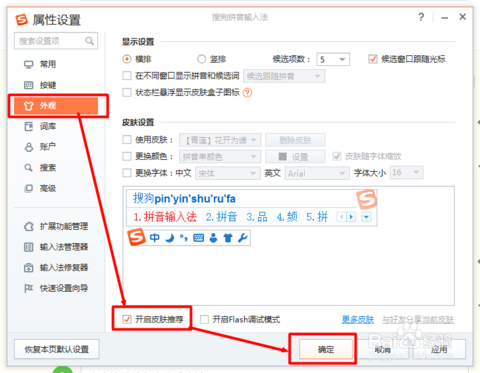The image size is (480, 373).
Task: Click the user account icon on status bar
Action: 213,238
